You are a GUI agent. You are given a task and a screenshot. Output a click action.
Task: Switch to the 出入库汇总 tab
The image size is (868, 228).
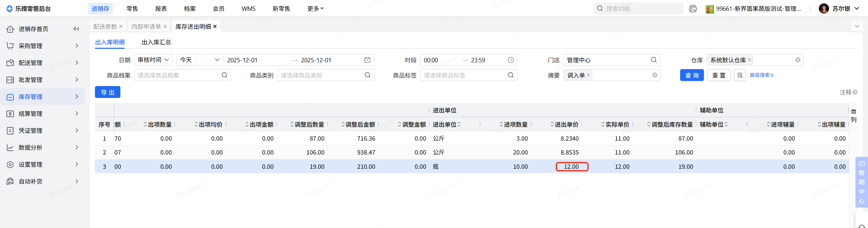pyautogui.click(x=156, y=42)
